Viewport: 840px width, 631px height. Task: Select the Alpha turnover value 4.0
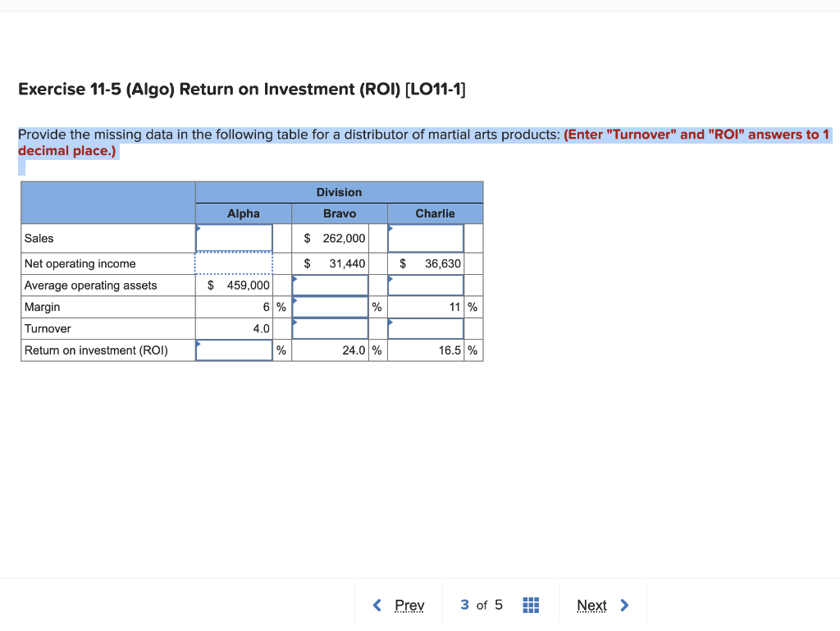point(261,329)
